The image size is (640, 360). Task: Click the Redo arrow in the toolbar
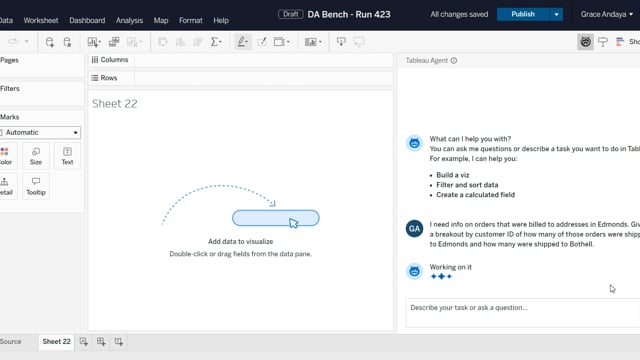point(13,42)
